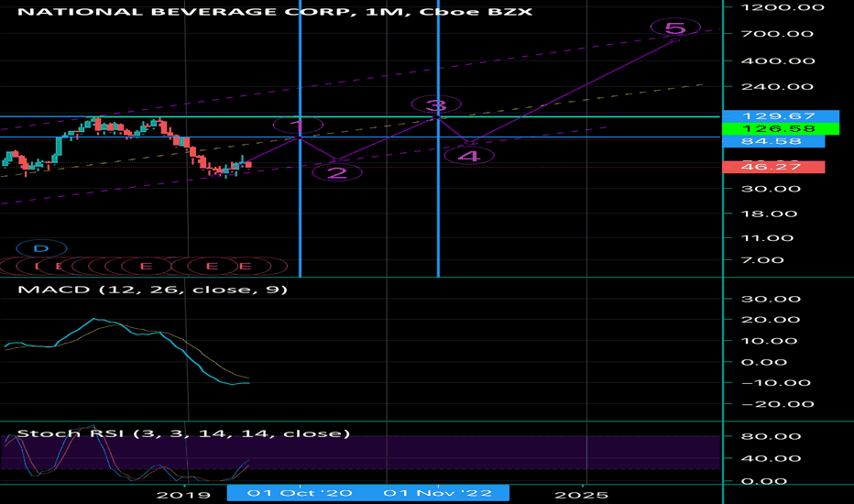This screenshot has height=504, width=854.
Task: Click the Stoch RSI axis 80.00 value
Action: click(770, 436)
